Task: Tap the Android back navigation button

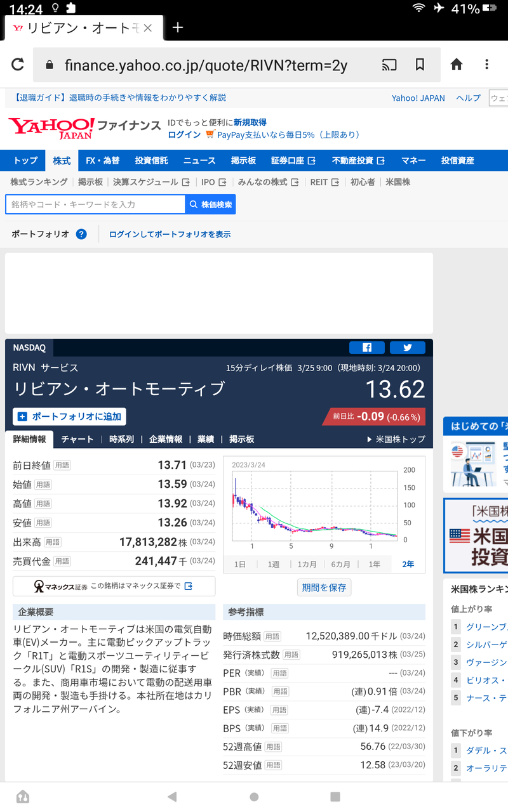Action: click(x=172, y=797)
